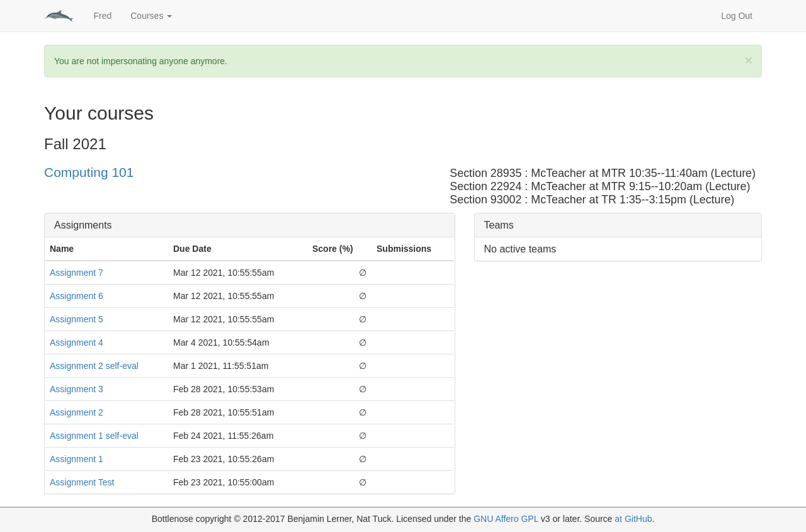Follow the GNU Affero GPL link
This screenshot has height=532, width=806.
click(506, 519)
